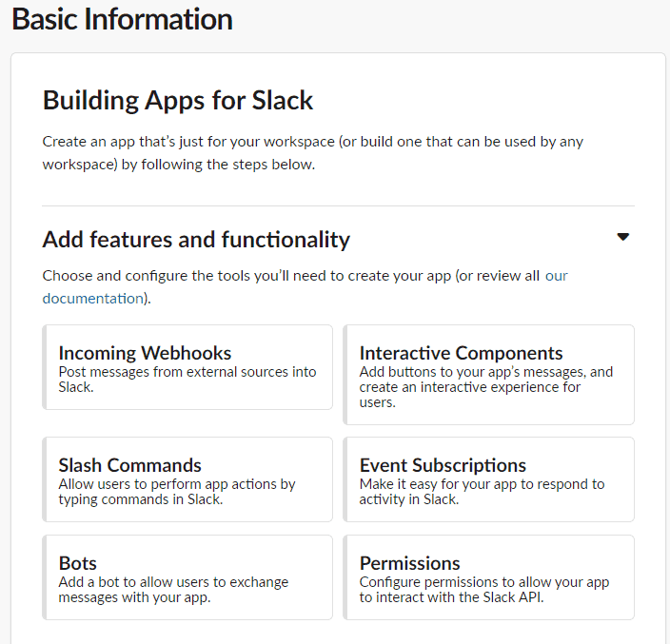Click the 'Create an app that's just for' paragraph

(x=313, y=153)
